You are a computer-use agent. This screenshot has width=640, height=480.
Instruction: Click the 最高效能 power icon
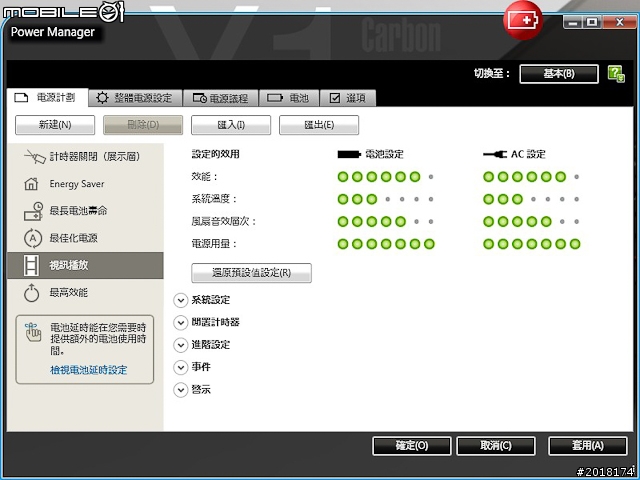click(31, 293)
